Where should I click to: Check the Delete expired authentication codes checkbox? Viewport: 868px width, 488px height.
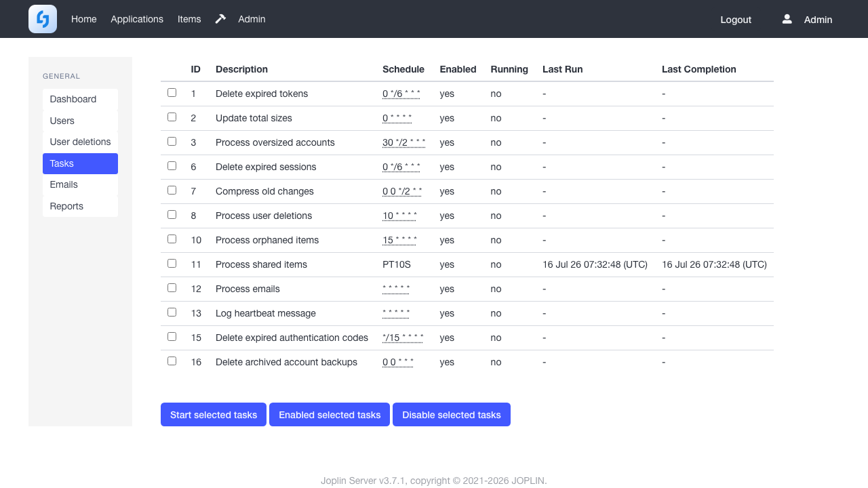pos(172,337)
